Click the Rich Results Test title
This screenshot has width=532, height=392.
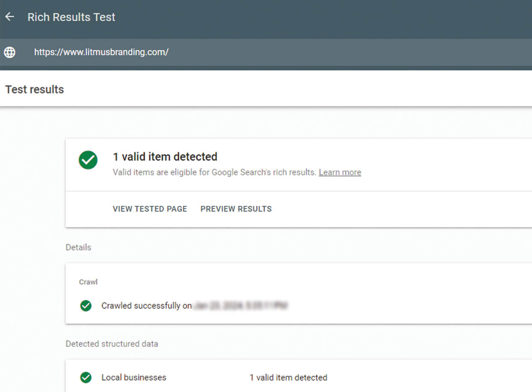click(x=71, y=17)
